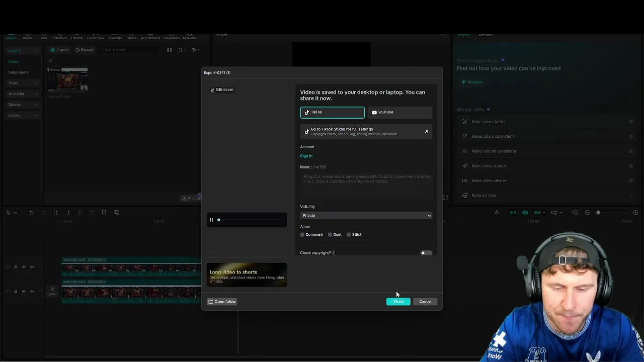Expand the Import sidebar section
This screenshot has height=362, width=644.
(23, 51)
